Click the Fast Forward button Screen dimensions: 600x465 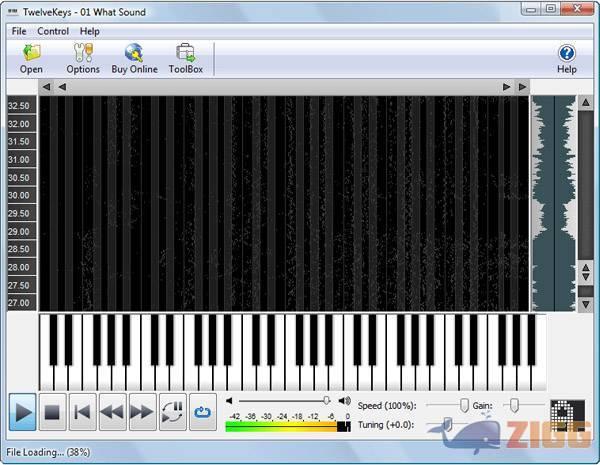pos(142,412)
